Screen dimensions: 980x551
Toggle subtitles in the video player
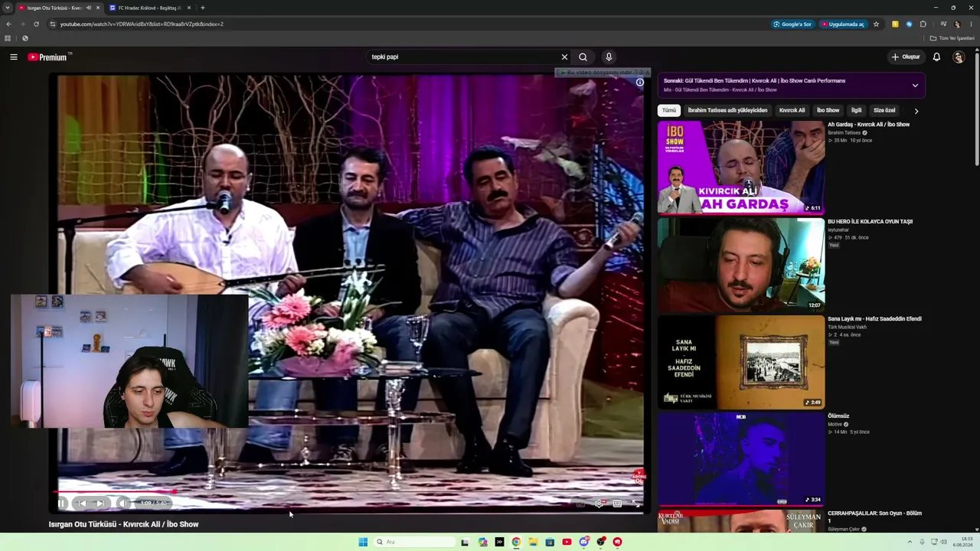[x=581, y=503]
